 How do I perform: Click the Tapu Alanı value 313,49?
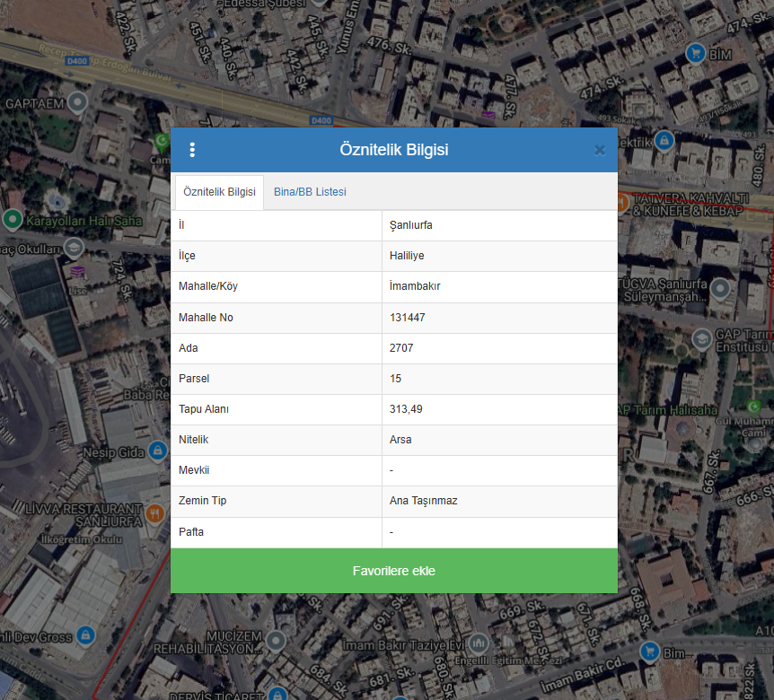(406, 409)
